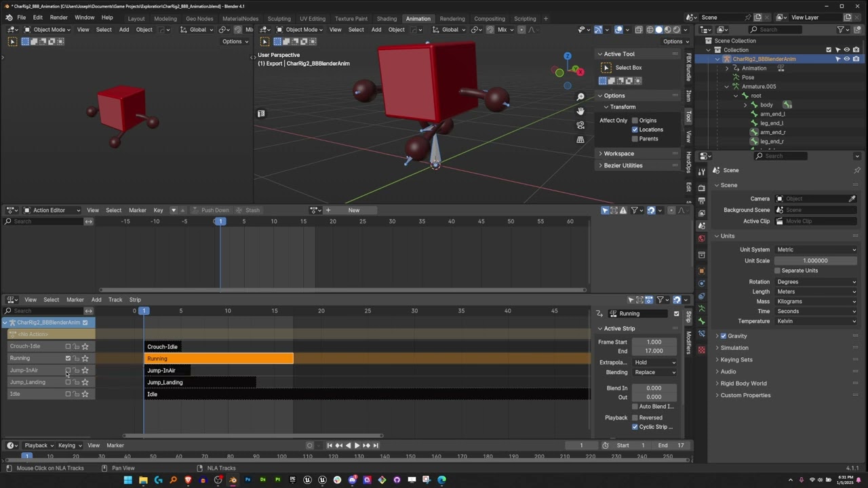This screenshot has height=488, width=868.
Task: Enable Parents affect only checkbox
Action: [x=635, y=139]
